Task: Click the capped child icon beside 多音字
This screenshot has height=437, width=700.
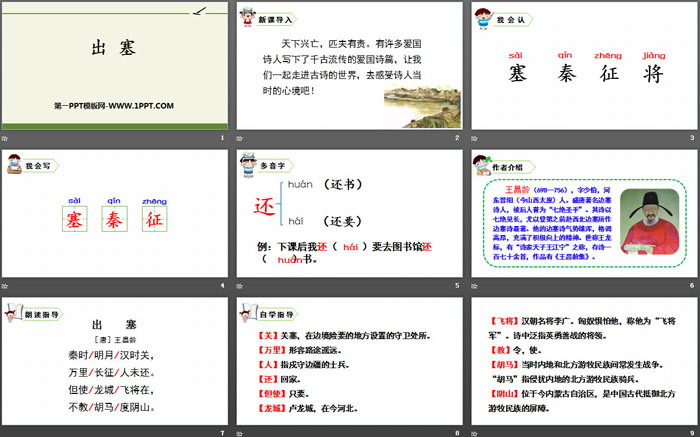Action: 249,165
